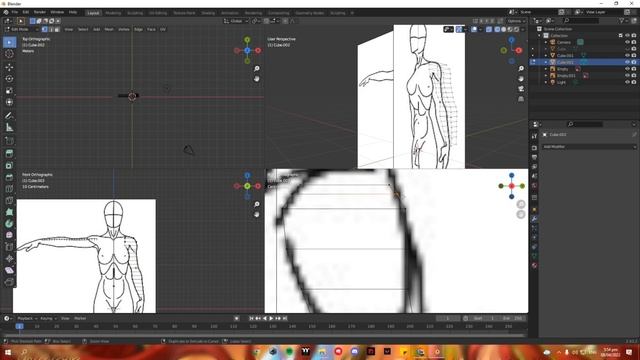
Task: Click zoom icon in Top Orthographic viewport
Action: tap(257, 69)
